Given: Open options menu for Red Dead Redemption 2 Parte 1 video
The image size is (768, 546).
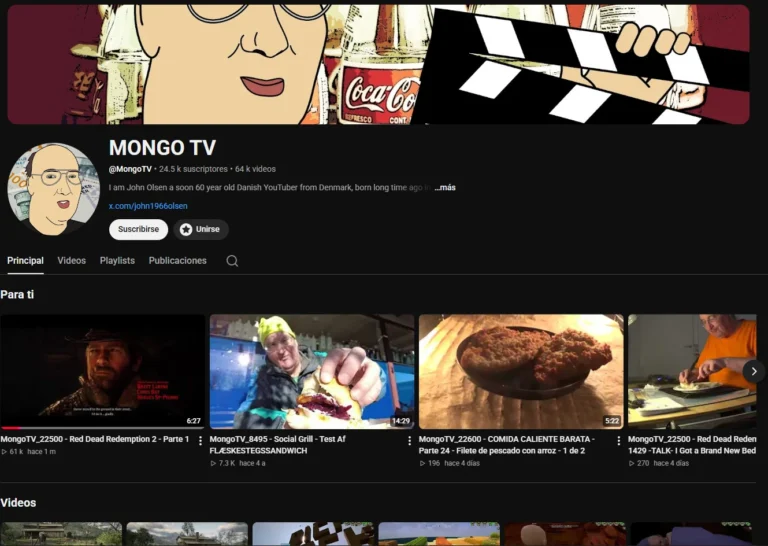Looking at the screenshot, I should pos(200,441).
